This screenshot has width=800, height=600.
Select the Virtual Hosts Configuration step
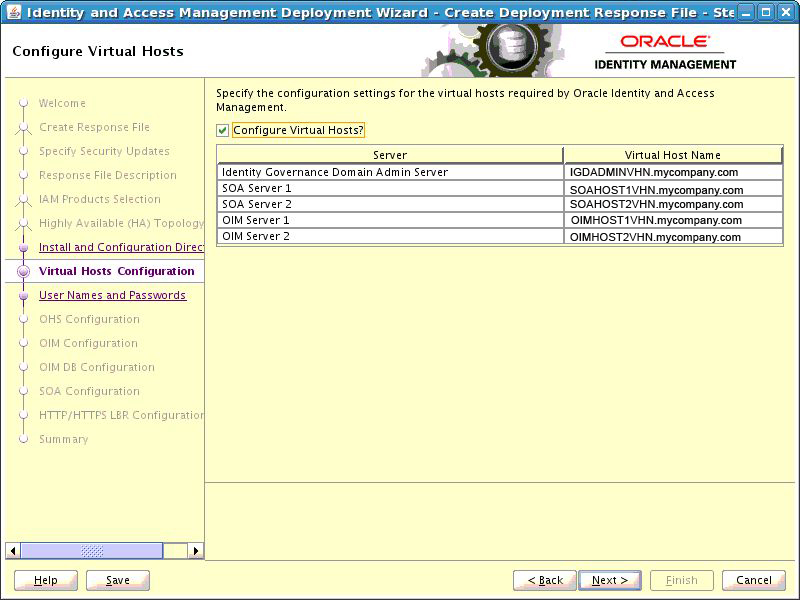[117, 271]
